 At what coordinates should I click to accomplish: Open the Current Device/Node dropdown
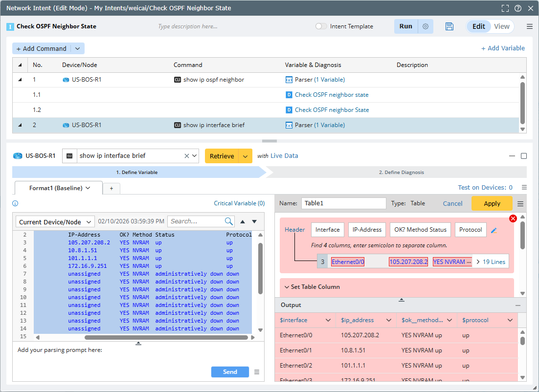(55, 222)
